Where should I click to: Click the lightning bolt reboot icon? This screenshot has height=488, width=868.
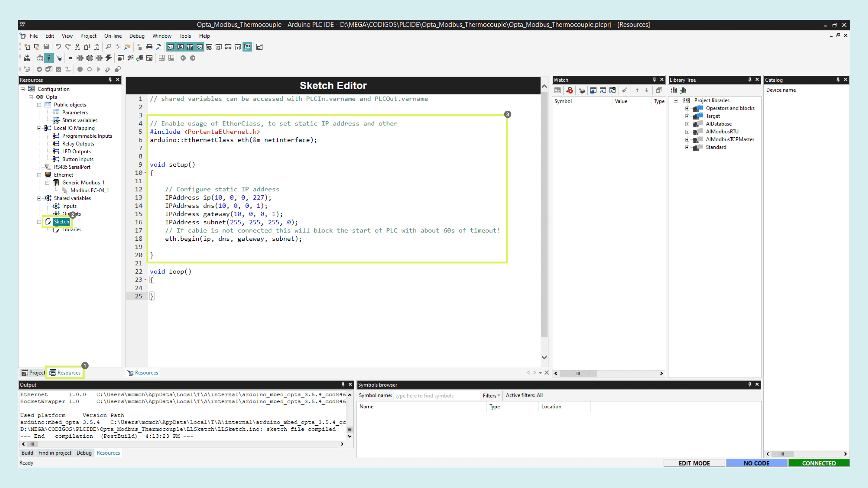point(108,58)
